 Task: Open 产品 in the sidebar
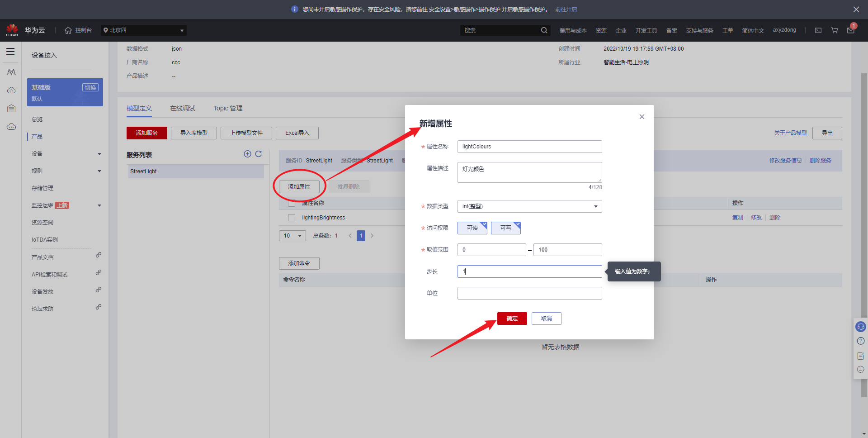pos(37,137)
